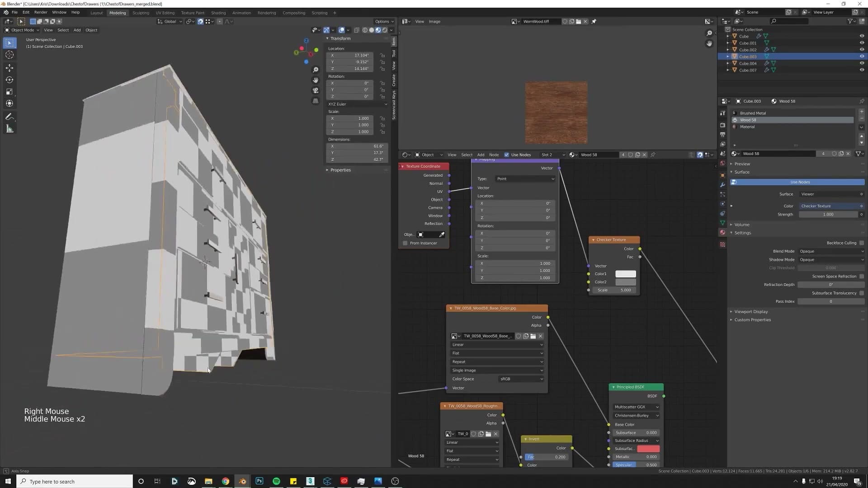Click the Options button in viewport header
This screenshot has height=488, width=868.
pos(384,21)
